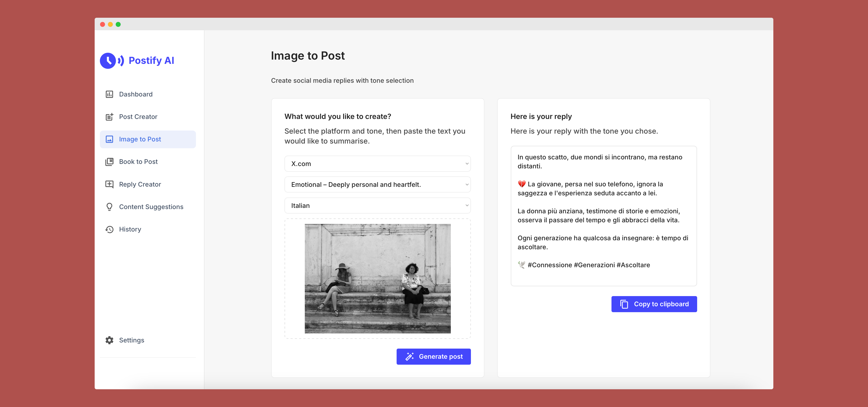Image resolution: width=868 pixels, height=407 pixels.
Task: Click the Book to Post book icon
Action: [109, 162]
